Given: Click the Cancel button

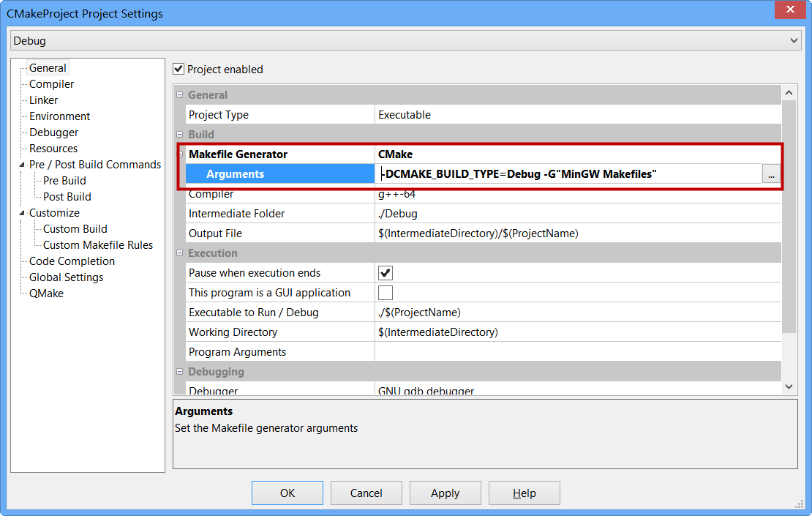Looking at the screenshot, I should point(366,493).
